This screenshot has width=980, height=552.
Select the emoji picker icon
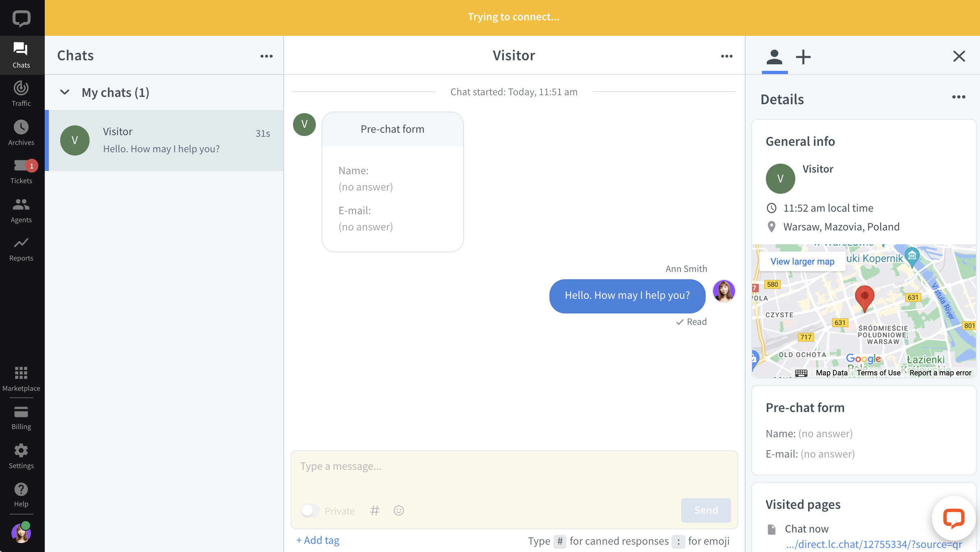(x=399, y=510)
